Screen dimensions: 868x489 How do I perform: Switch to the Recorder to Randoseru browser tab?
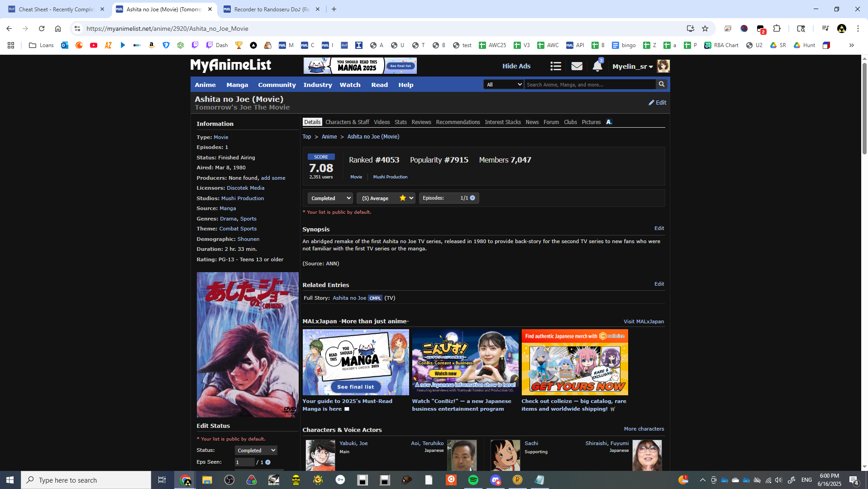[272, 9]
